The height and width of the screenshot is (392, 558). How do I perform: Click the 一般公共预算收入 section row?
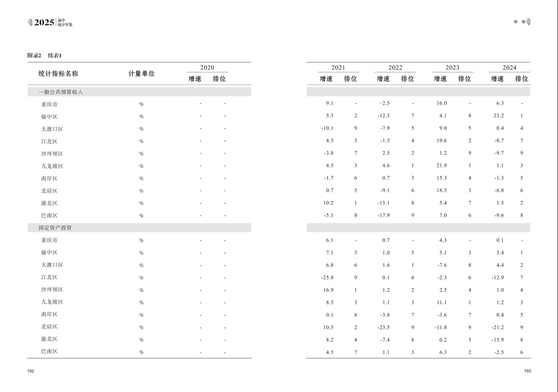click(x=61, y=92)
